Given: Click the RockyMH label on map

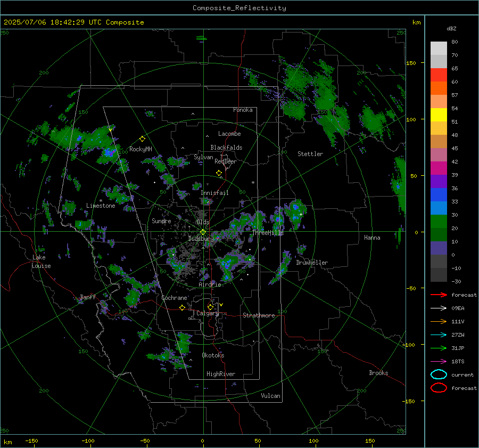Looking at the screenshot, I should (x=141, y=149).
